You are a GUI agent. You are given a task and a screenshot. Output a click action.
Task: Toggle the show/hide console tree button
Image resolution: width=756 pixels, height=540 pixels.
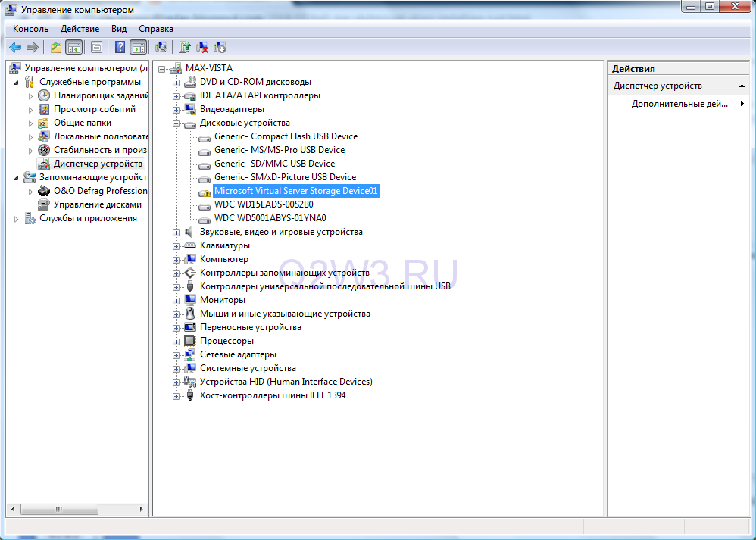coord(73,47)
